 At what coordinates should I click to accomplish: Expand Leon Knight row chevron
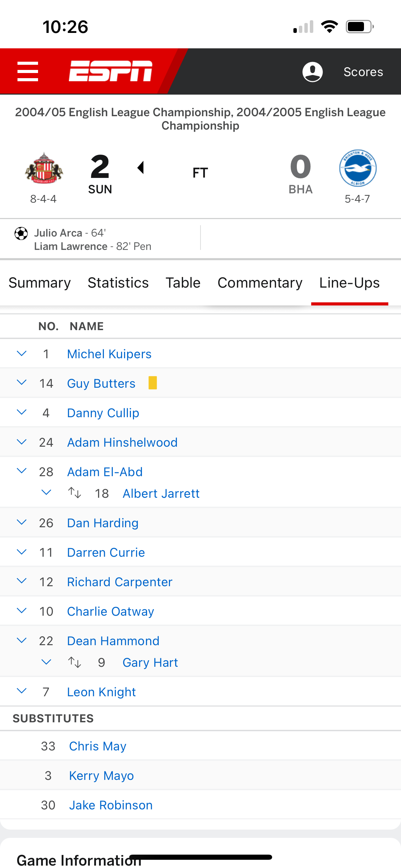point(22,691)
